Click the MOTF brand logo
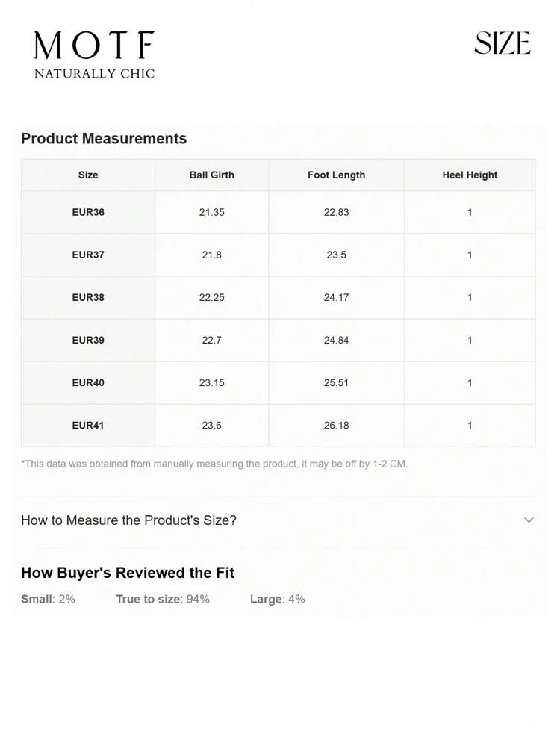Image resolution: width=560 pixels, height=746 pixels. tap(94, 46)
